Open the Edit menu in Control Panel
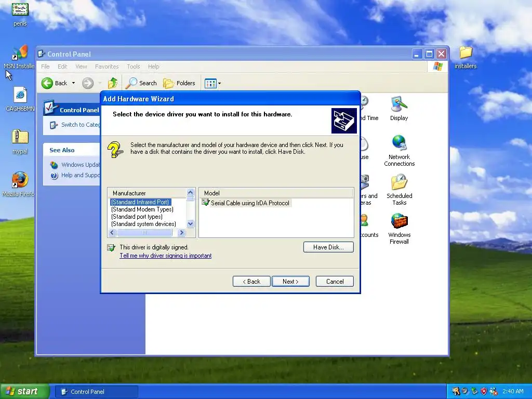 [62, 66]
